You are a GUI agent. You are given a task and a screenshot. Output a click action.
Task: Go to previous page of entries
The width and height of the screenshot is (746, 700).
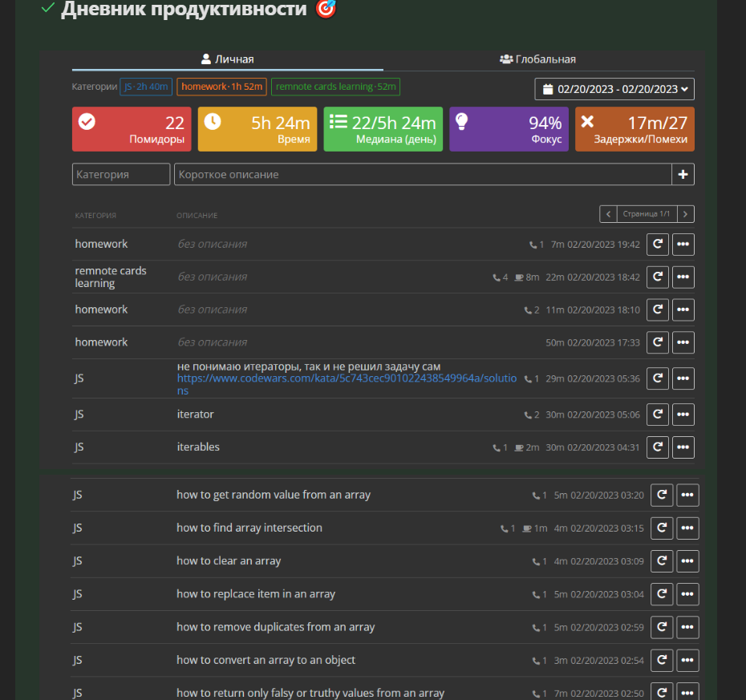(608, 214)
